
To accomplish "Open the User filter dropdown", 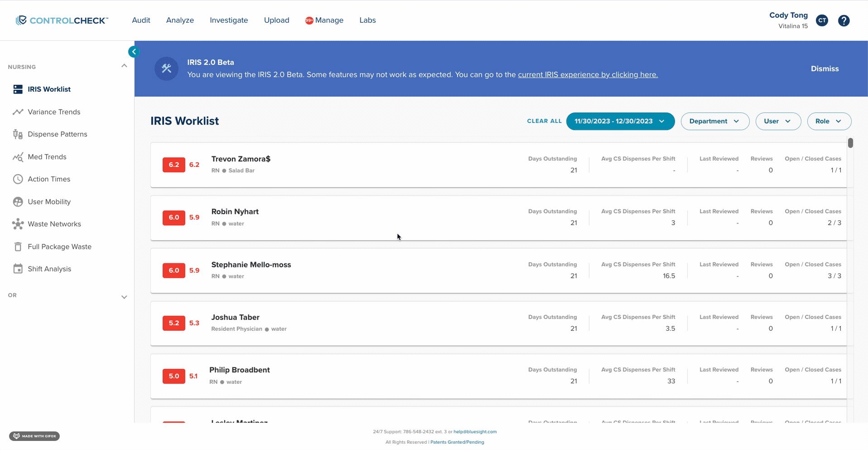I will point(778,121).
